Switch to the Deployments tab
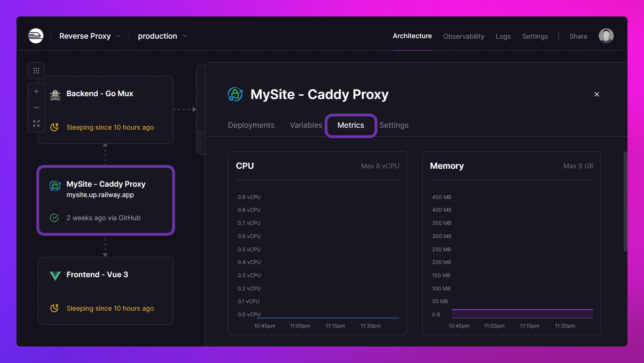The image size is (644, 363). coord(251,125)
